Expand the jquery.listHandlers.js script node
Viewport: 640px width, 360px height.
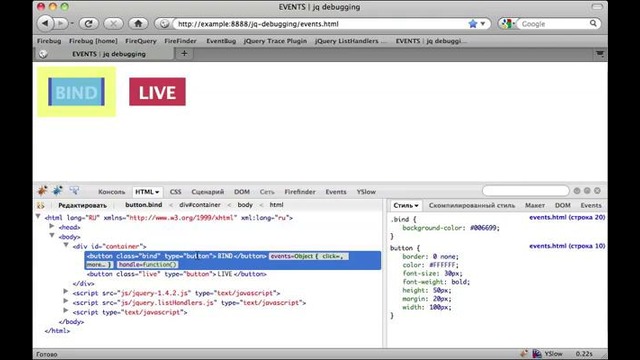click(x=66, y=302)
